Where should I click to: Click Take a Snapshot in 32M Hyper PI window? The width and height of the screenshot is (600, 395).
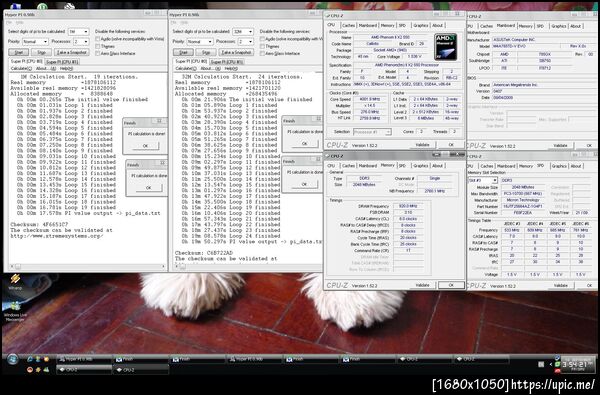coord(236,52)
